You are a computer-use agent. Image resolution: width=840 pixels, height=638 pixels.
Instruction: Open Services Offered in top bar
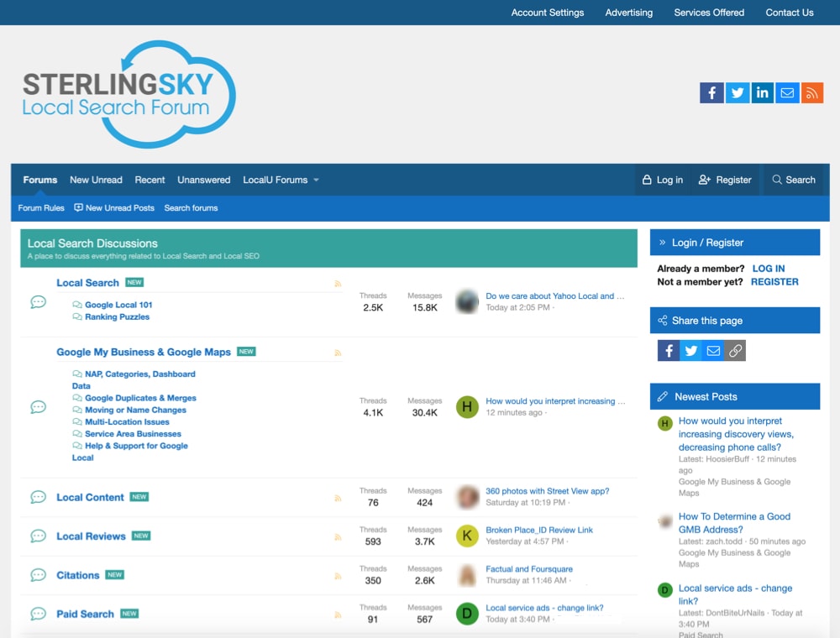(x=709, y=13)
